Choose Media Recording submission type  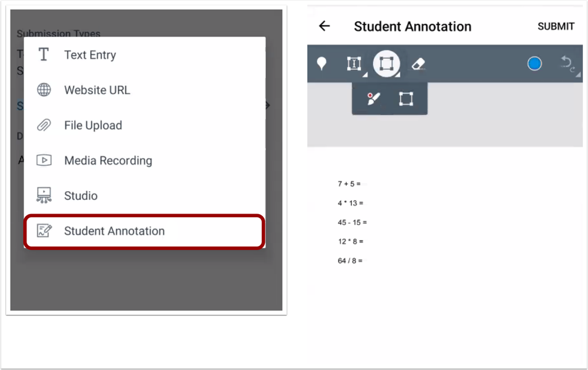tap(144, 161)
